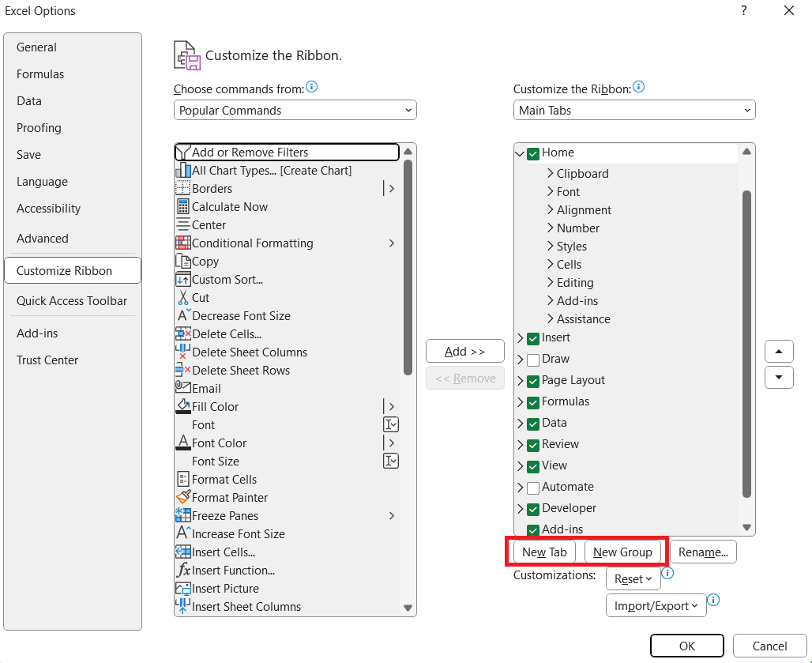Uncheck the Formulas tab checkbox
Image resolution: width=812 pixels, height=663 pixels.
(x=533, y=402)
